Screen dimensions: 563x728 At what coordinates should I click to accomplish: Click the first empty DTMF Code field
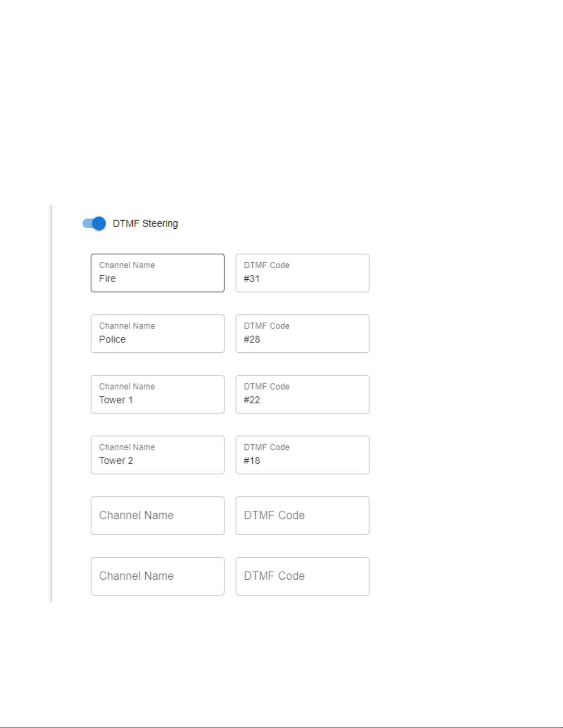tap(302, 515)
